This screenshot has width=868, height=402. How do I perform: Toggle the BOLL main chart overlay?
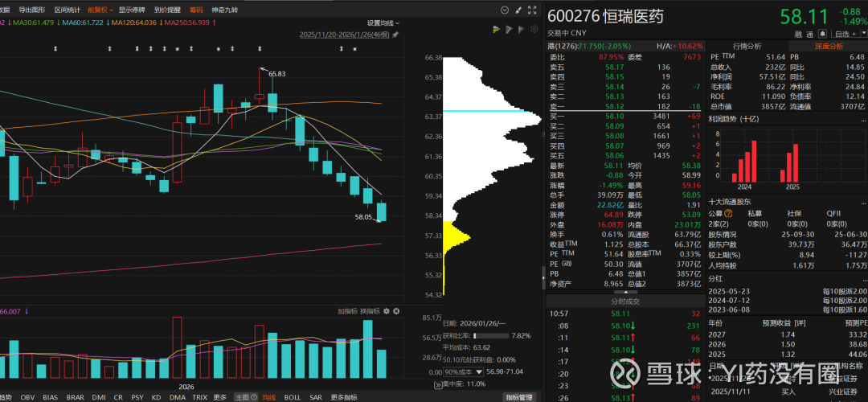[x=293, y=397]
